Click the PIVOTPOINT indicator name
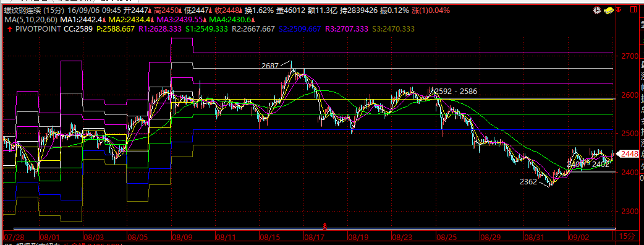 [x=38, y=29]
